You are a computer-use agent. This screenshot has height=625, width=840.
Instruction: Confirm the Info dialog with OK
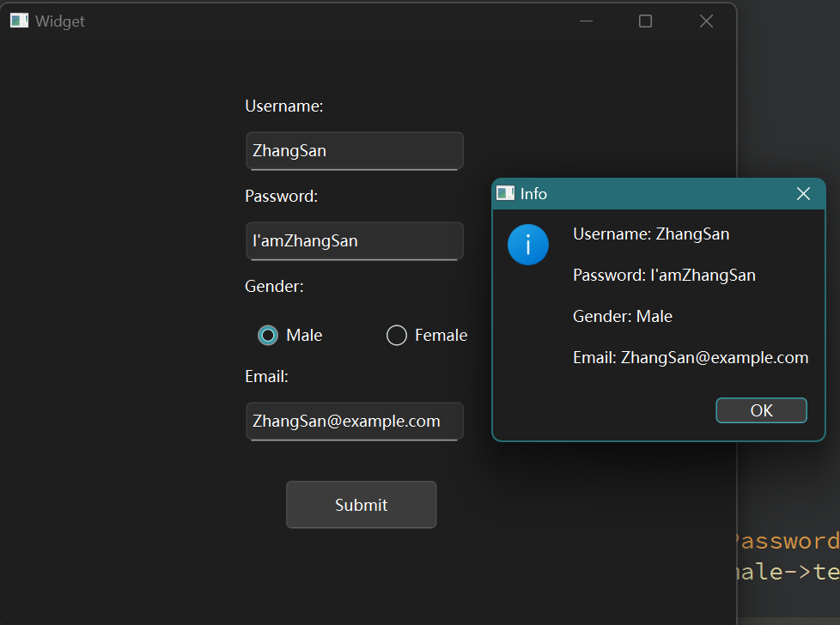click(x=761, y=410)
